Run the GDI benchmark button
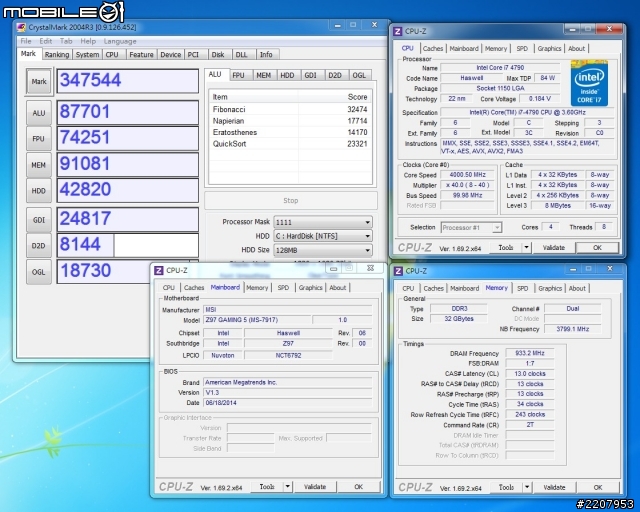640x512 pixels. (39, 220)
